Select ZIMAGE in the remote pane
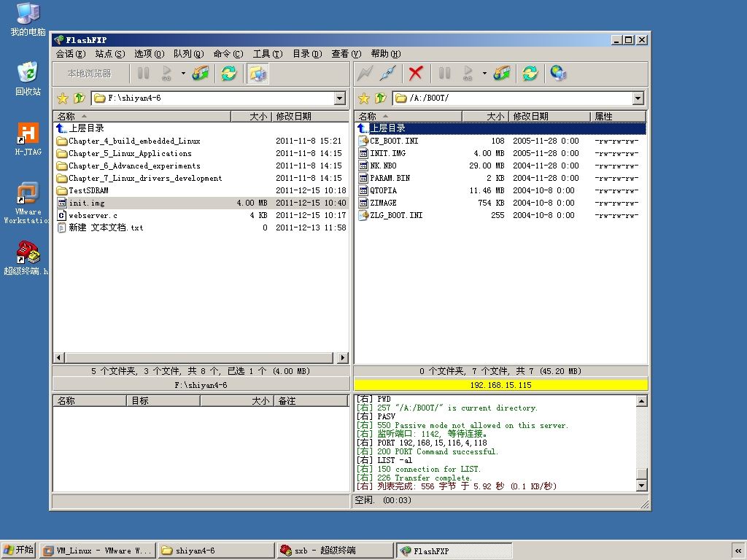 (378, 203)
